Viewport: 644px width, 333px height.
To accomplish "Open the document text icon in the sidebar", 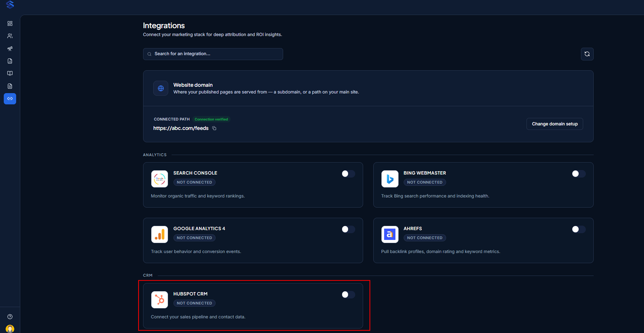I will 10,86.
